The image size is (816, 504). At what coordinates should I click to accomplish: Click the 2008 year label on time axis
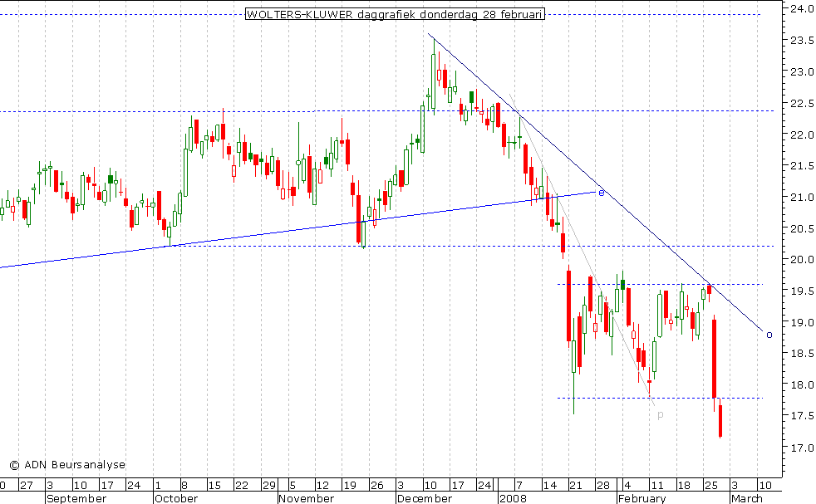pyautogui.click(x=512, y=498)
